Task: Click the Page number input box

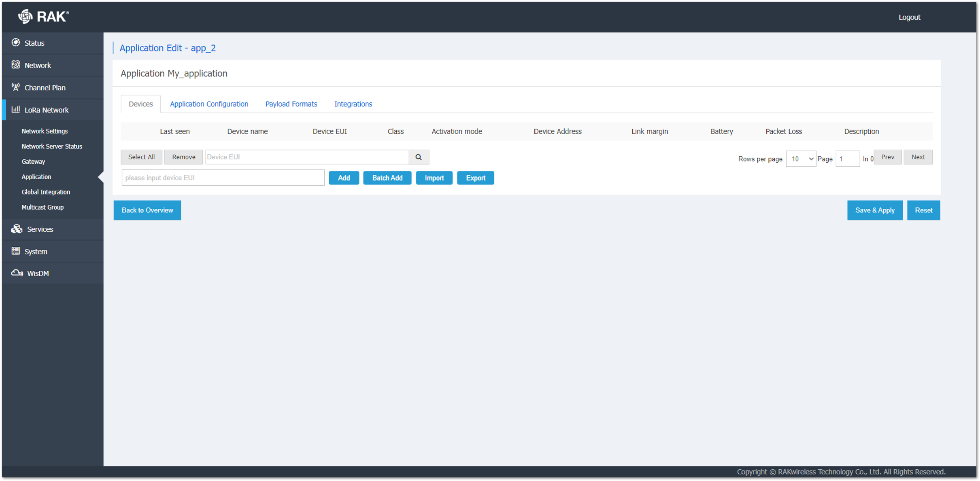Action: click(847, 159)
